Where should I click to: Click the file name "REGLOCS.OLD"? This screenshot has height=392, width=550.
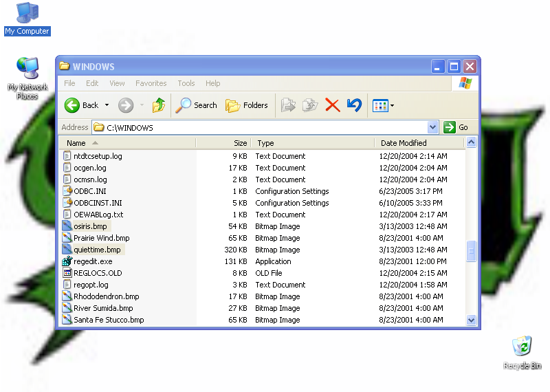coord(98,273)
